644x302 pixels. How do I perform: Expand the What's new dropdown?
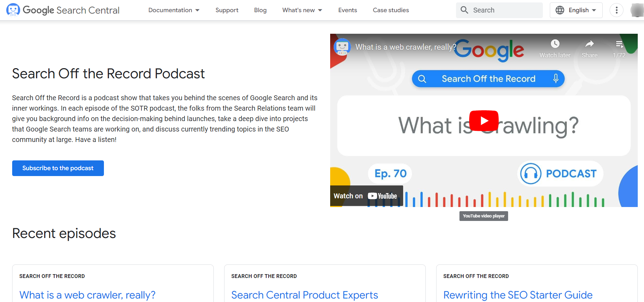click(302, 10)
